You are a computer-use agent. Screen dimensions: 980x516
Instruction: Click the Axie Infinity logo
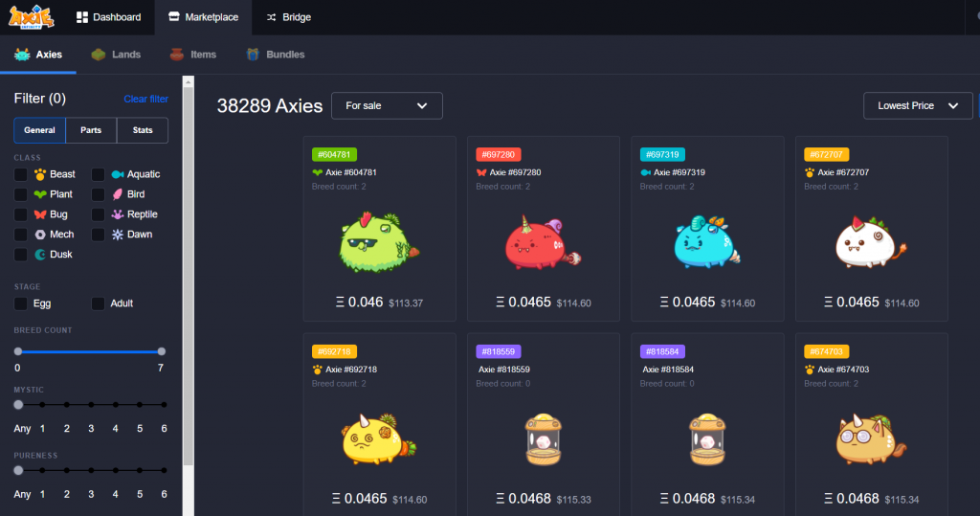32,17
